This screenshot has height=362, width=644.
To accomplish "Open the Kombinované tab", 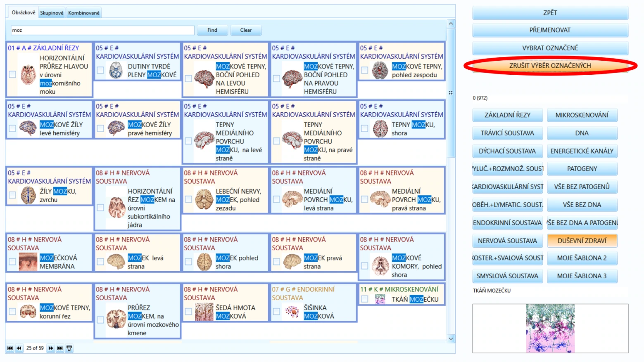I will [x=84, y=13].
